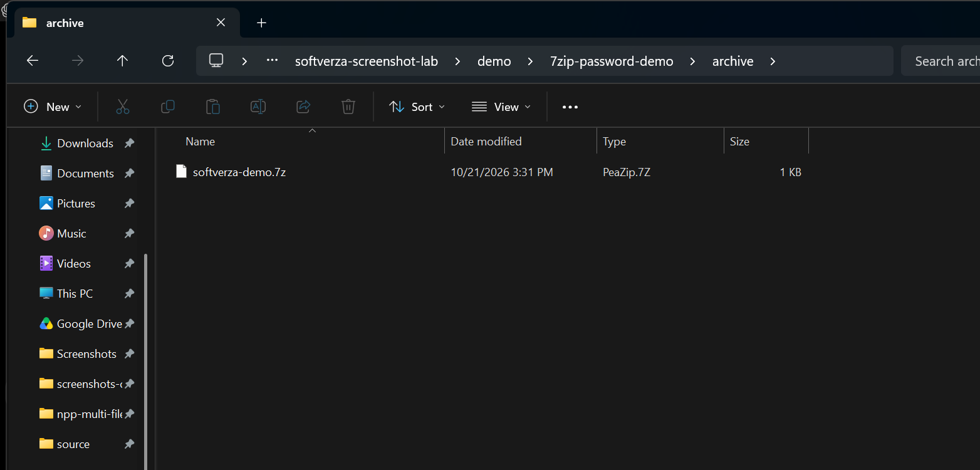The width and height of the screenshot is (980, 470).
Task: Open the New dropdown menu
Action: click(x=53, y=107)
